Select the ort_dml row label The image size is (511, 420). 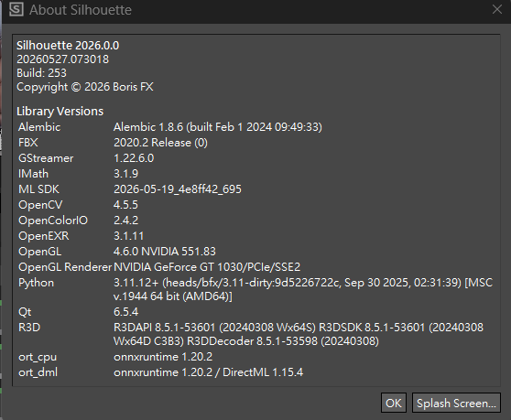click(38, 372)
